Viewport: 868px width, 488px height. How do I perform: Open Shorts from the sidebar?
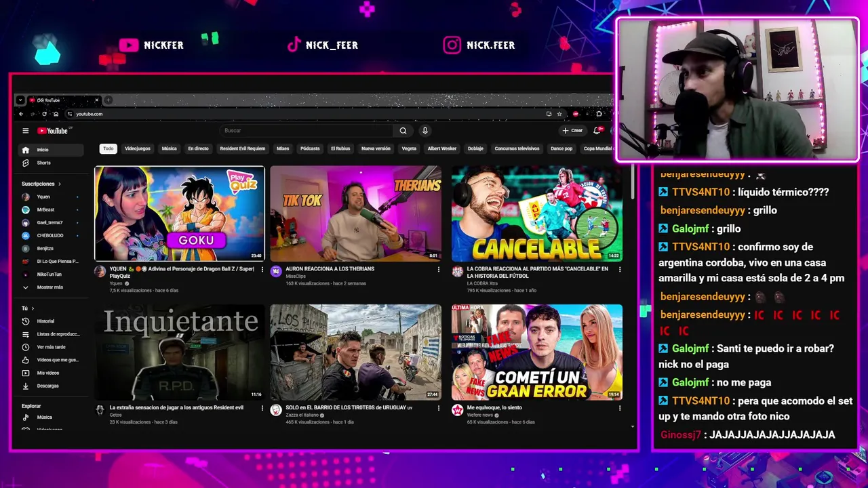pos(51,163)
